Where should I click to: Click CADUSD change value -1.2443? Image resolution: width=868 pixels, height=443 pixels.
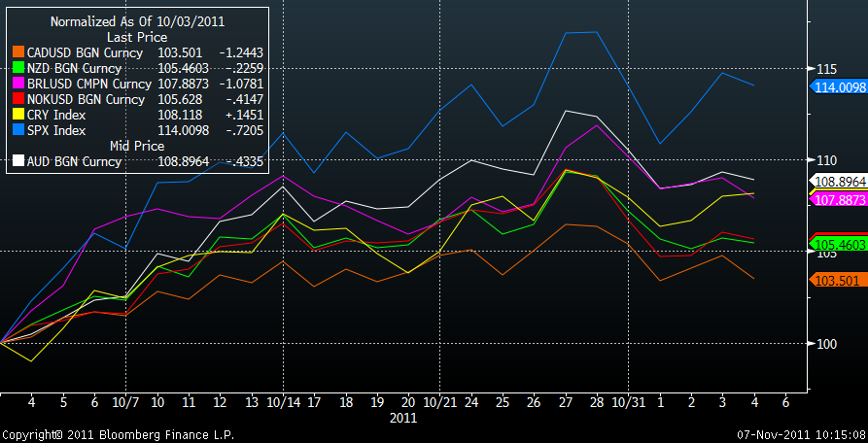(x=241, y=53)
